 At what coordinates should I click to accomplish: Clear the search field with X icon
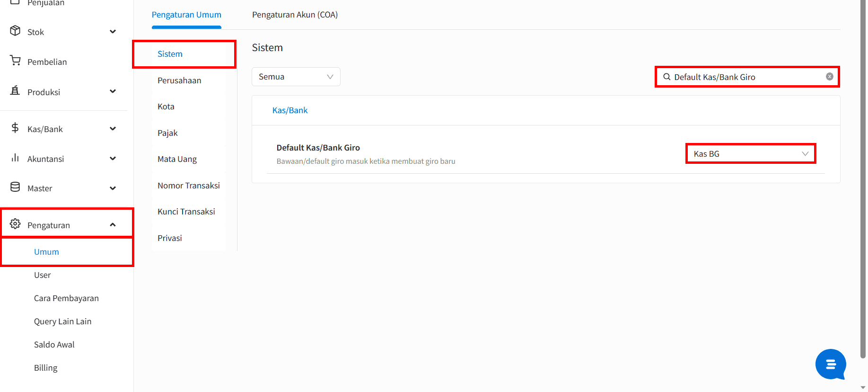tap(829, 77)
